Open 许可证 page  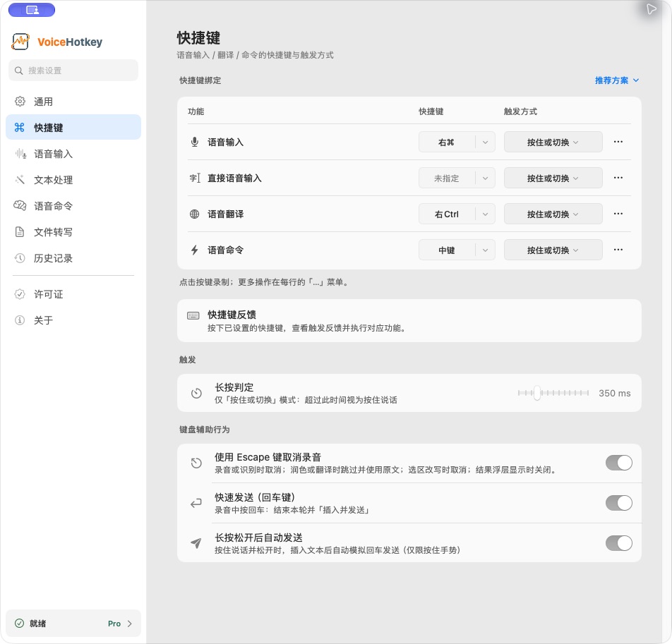point(73,293)
